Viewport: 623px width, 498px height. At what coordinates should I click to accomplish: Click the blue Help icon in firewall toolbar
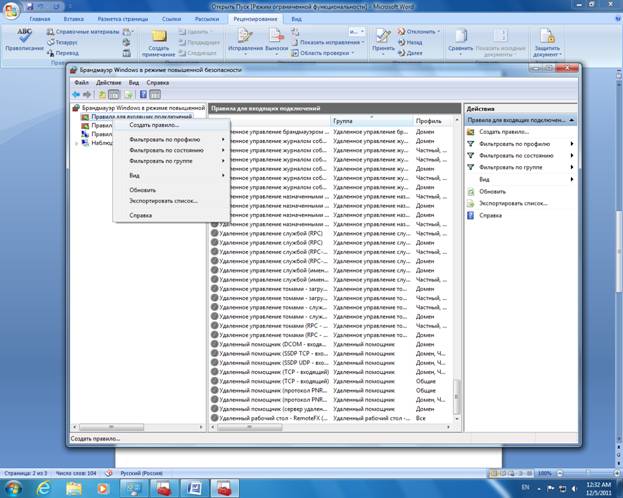143,95
